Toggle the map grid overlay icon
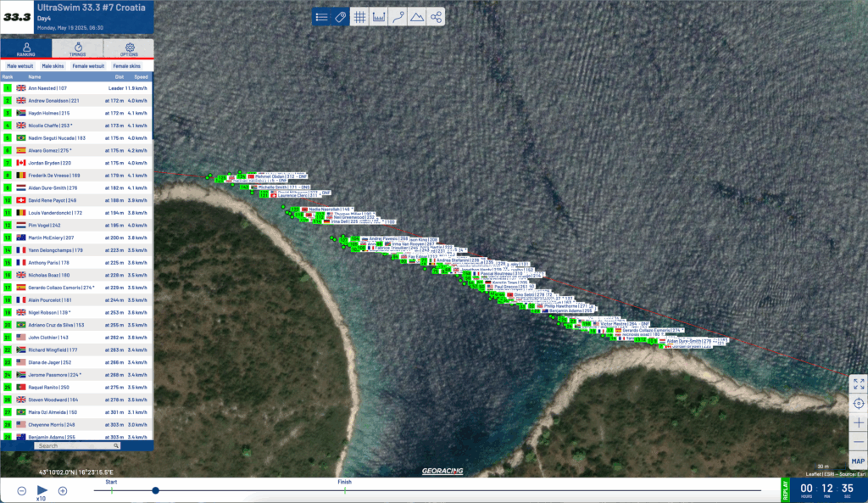 click(359, 17)
